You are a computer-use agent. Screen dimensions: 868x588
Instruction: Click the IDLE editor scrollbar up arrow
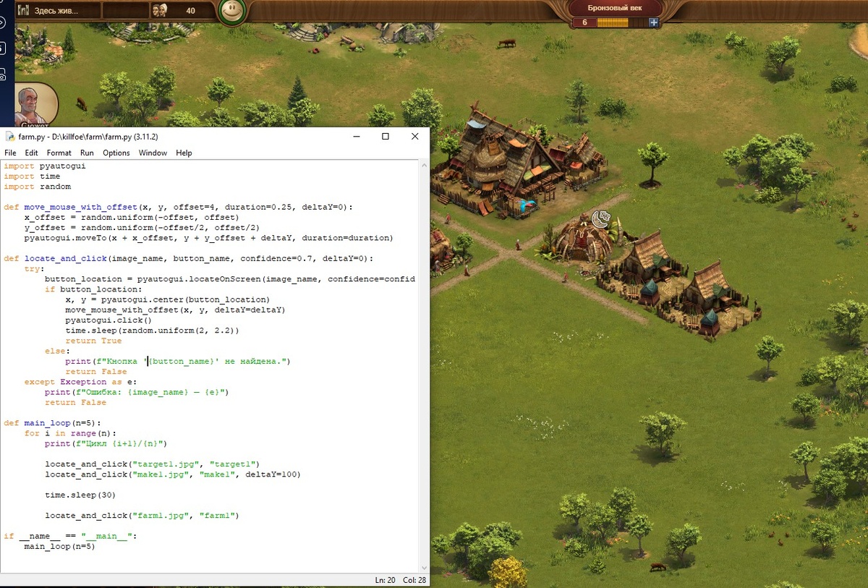click(x=423, y=166)
